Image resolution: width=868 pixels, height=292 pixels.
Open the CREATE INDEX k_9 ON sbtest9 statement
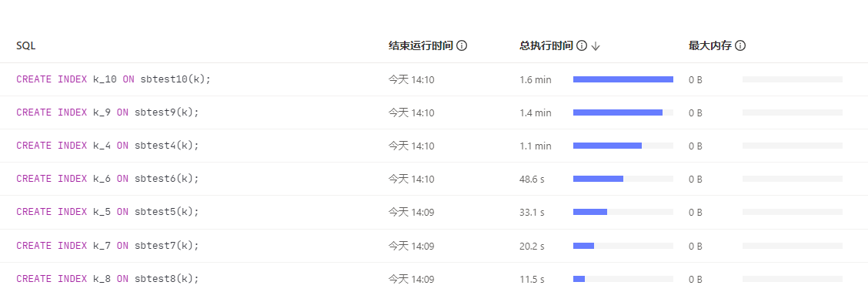click(x=108, y=112)
